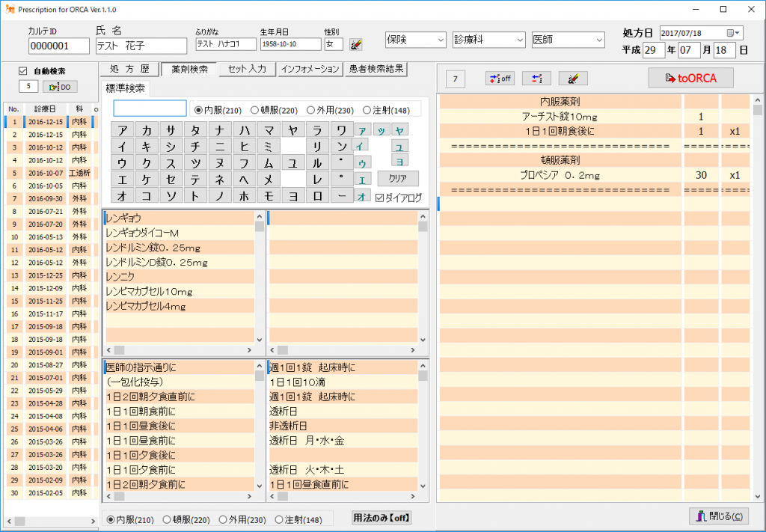This screenshot has width=766, height=532.
Task: Select the 外用(230) radio button near search box
Action: pyautogui.click(x=309, y=110)
